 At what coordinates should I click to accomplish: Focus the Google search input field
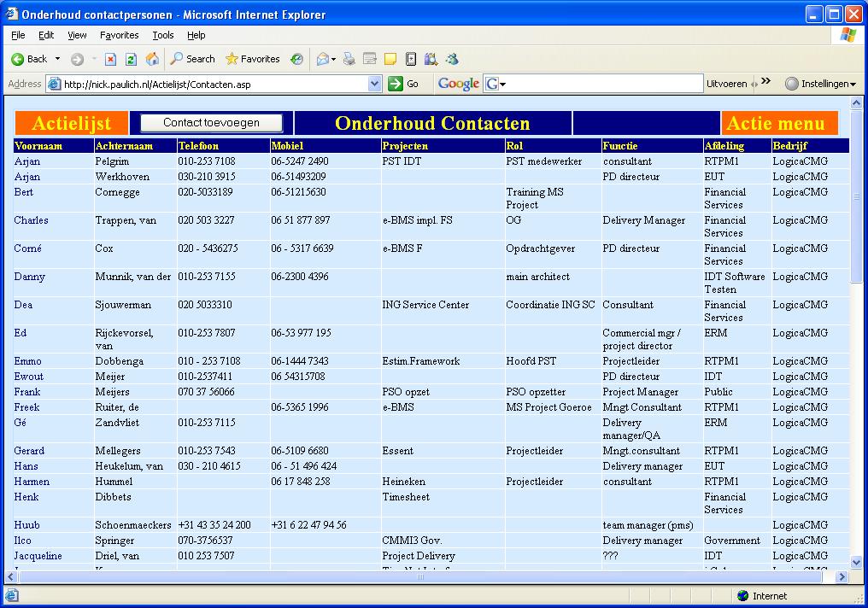[604, 84]
